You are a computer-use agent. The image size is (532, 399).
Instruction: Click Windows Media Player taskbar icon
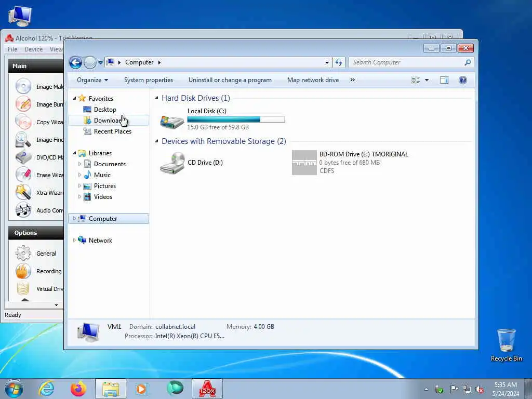(x=142, y=389)
